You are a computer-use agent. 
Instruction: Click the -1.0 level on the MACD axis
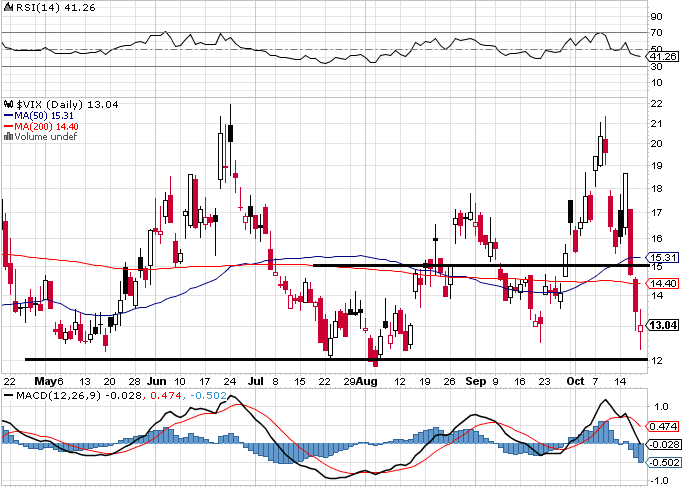[659, 480]
